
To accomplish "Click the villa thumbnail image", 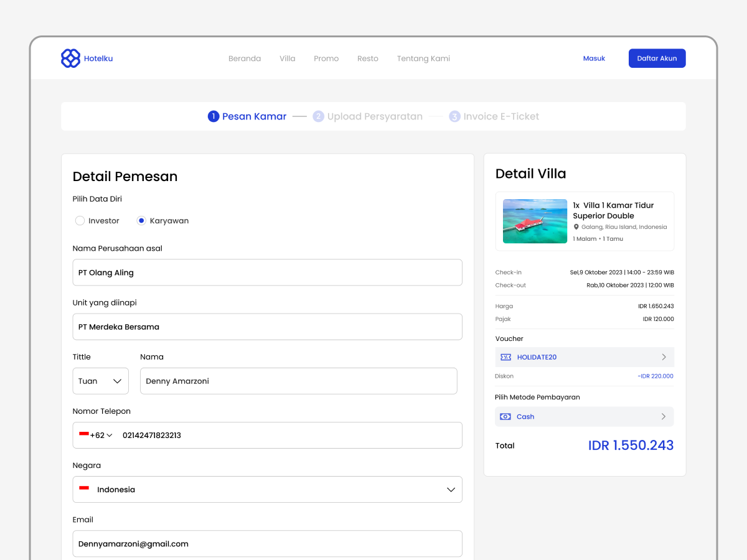I will (535, 221).
